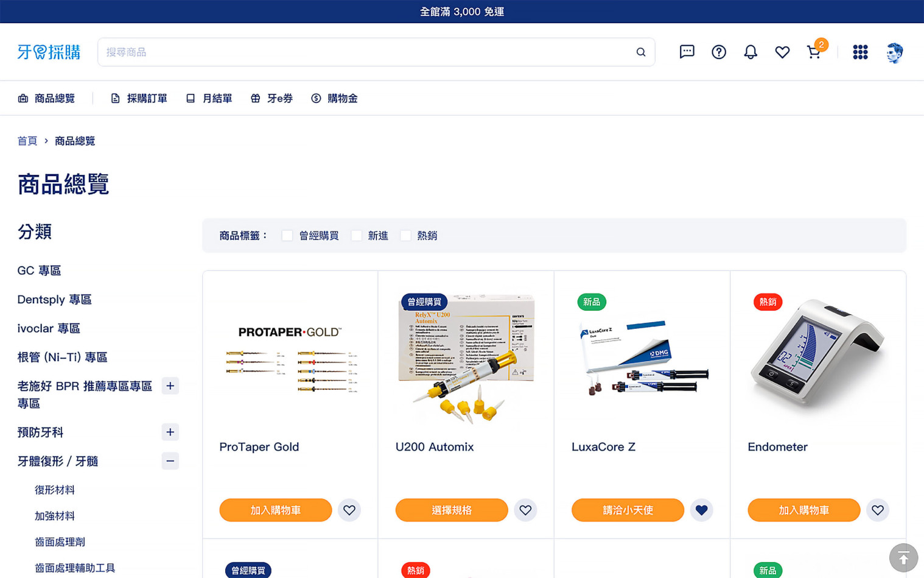Add Endometer to cart
The image size is (924, 578).
point(804,510)
